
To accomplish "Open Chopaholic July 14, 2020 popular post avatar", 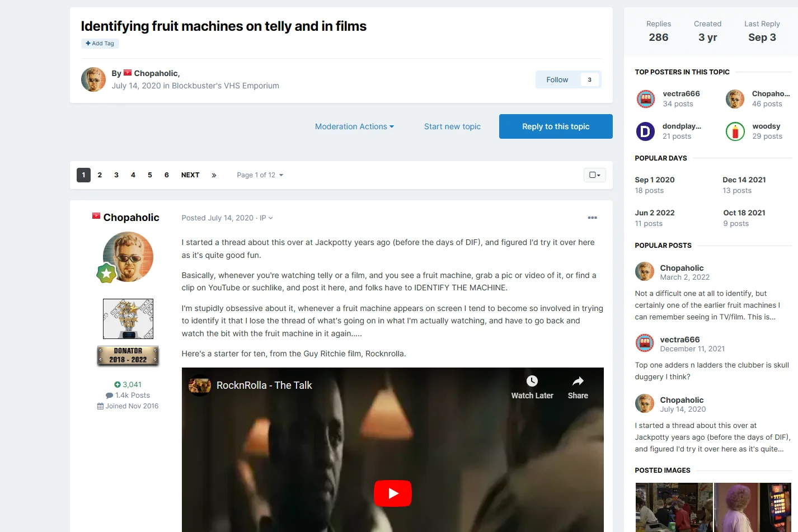I will coord(645,403).
